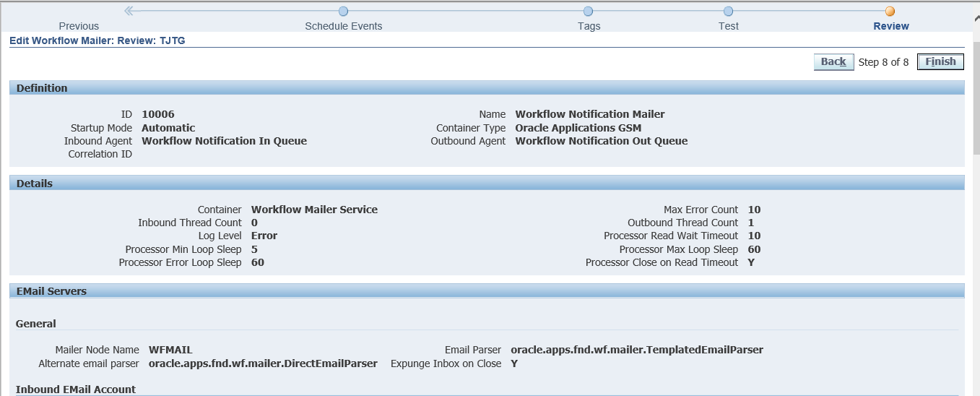Select the Tags step circle
The width and height of the screenshot is (980, 396).
(x=589, y=11)
